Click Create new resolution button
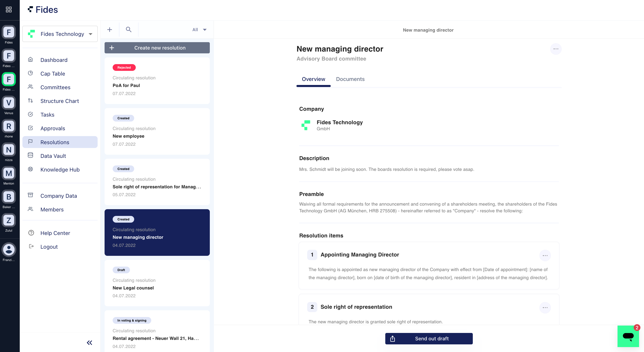Image resolution: width=644 pixels, height=352 pixels. [x=157, y=48]
